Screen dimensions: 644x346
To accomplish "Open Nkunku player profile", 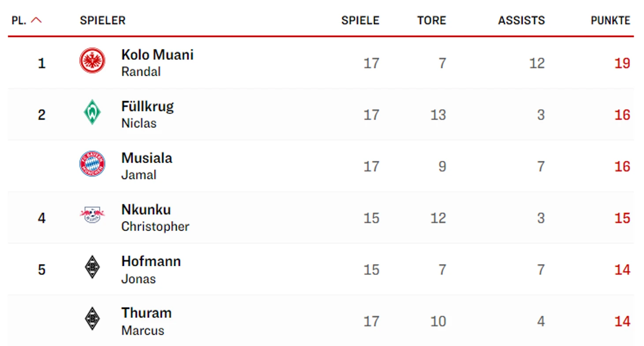I will pos(146,210).
